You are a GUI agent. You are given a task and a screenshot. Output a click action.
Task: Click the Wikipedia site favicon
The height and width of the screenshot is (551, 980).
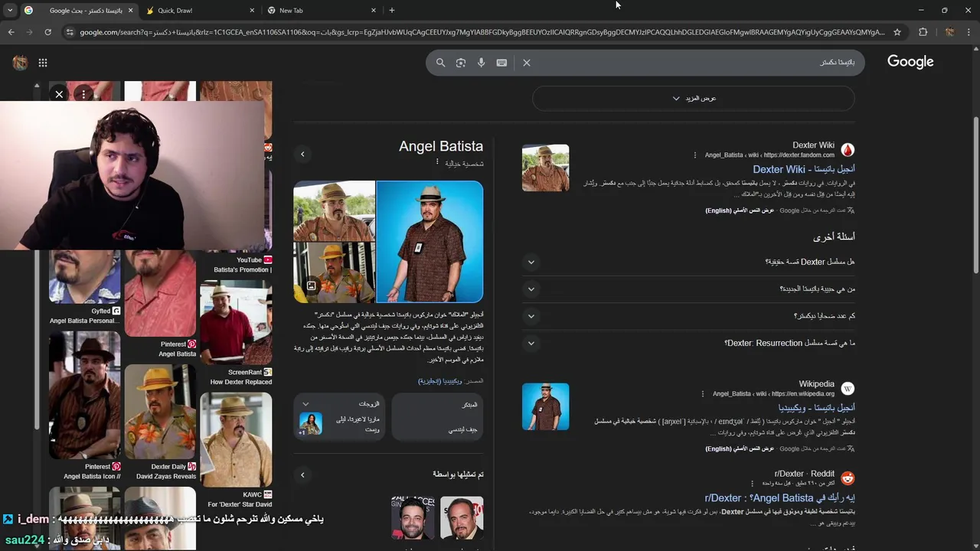coord(848,389)
